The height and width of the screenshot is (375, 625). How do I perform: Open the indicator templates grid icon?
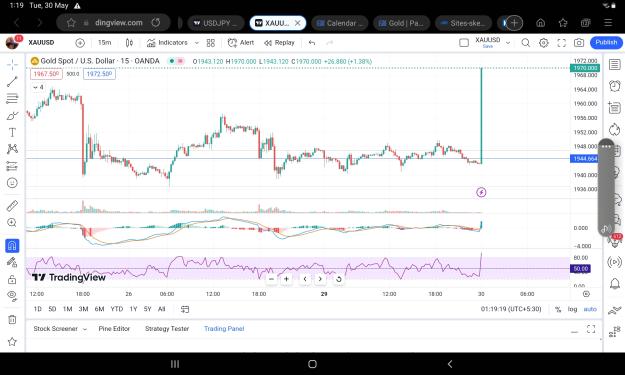point(210,43)
